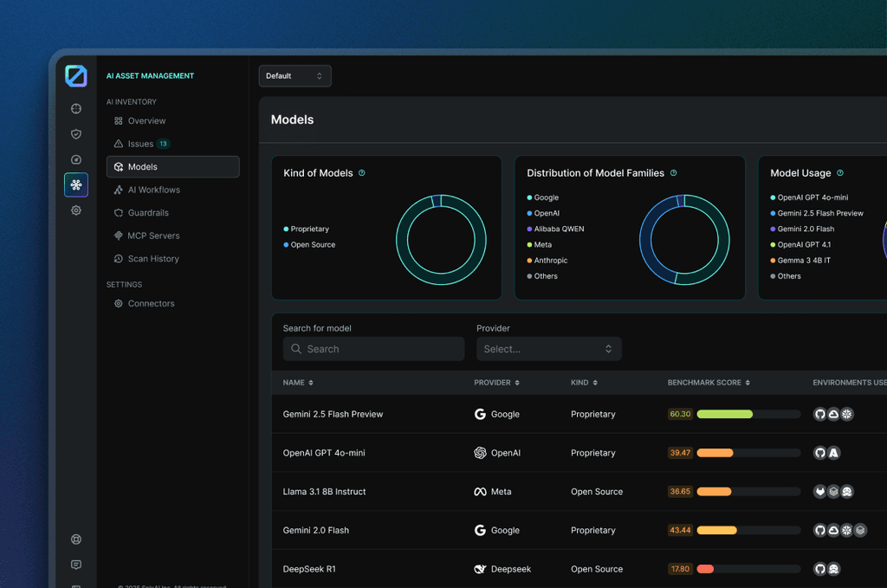The image size is (887, 588).
Task: Select the OpenAI logo next to GPT 4o-mini
Action: pos(480,452)
